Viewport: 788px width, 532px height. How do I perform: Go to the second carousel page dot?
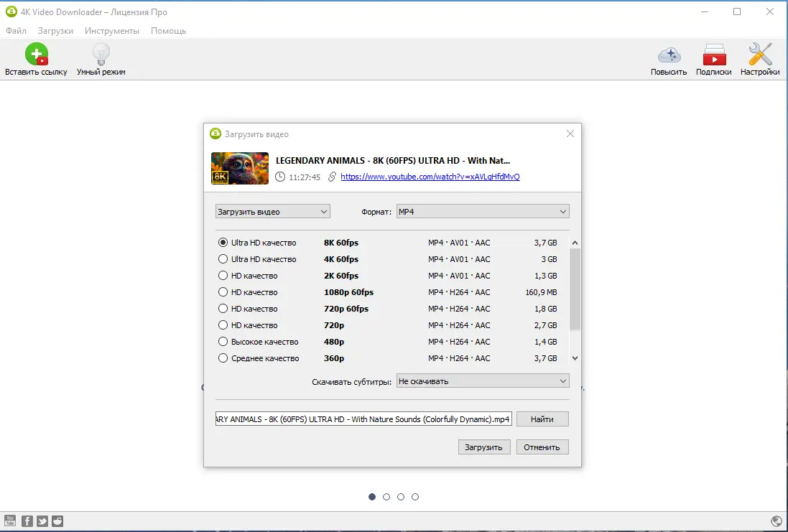(x=386, y=497)
